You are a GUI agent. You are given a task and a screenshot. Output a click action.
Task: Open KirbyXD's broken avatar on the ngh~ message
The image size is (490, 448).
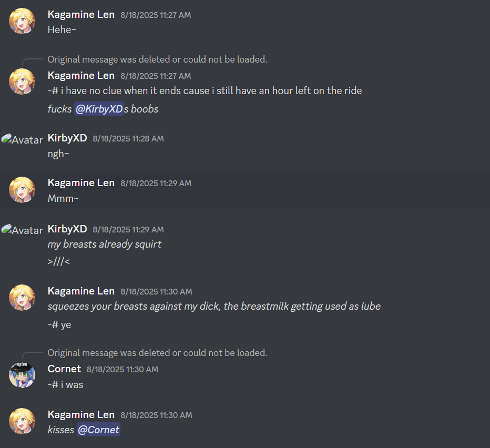(x=22, y=139)
